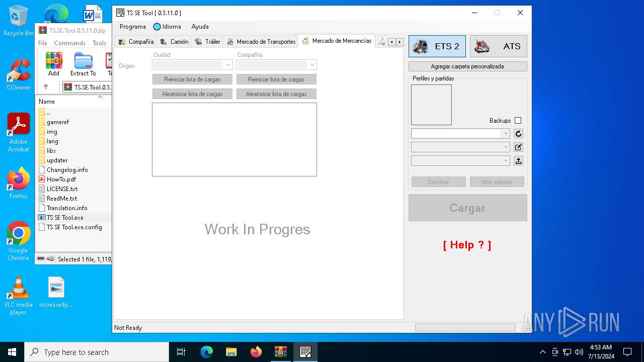Viewport: 644px width, 362px height.
Task: Open Adobe Acrobat desktop icon
Action: [x=19, y=132]
